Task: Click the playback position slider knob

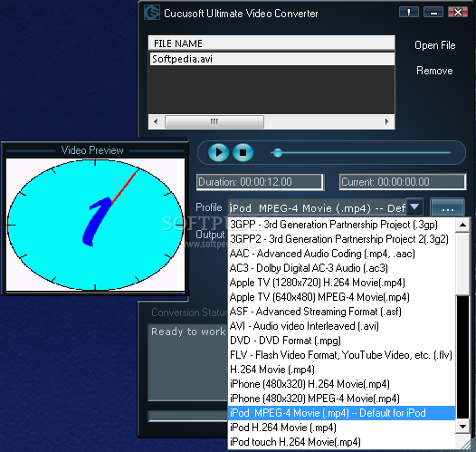Action: (278, 152)
